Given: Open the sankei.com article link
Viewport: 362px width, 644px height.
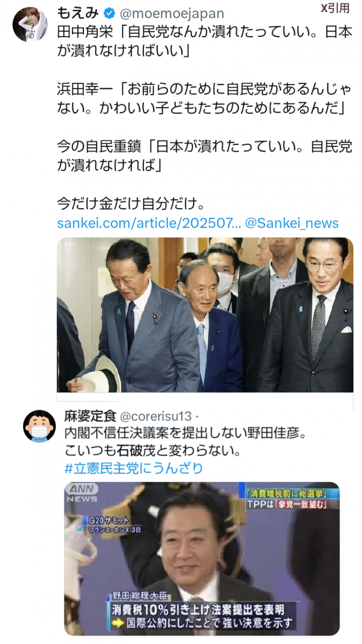Looking at the screenshot, I should click(149, 223).
